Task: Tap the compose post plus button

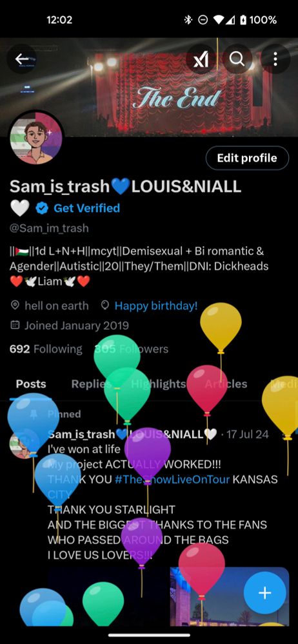Action: (x=264, y=592)
